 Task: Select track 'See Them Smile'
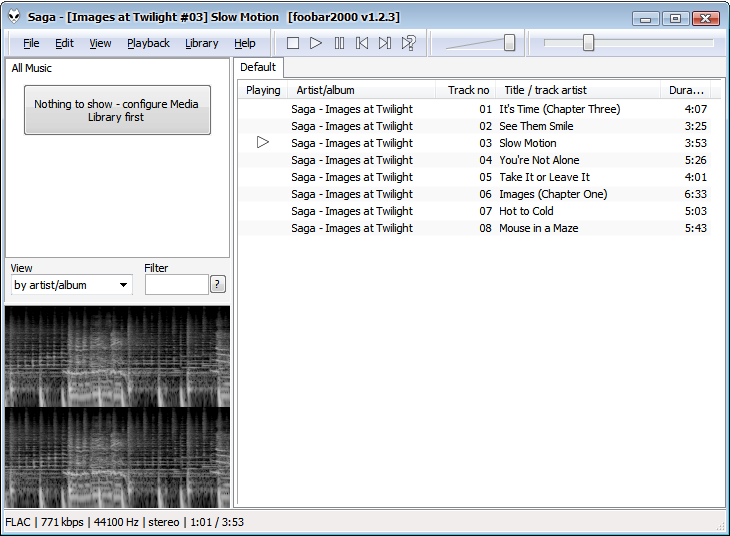[536, 126]
